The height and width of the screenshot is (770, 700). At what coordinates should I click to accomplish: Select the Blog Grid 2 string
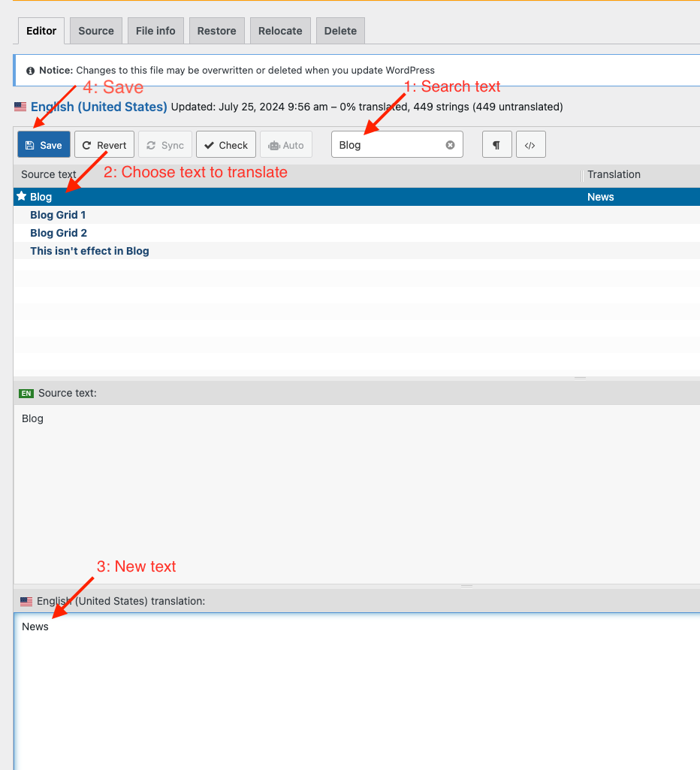59,233
